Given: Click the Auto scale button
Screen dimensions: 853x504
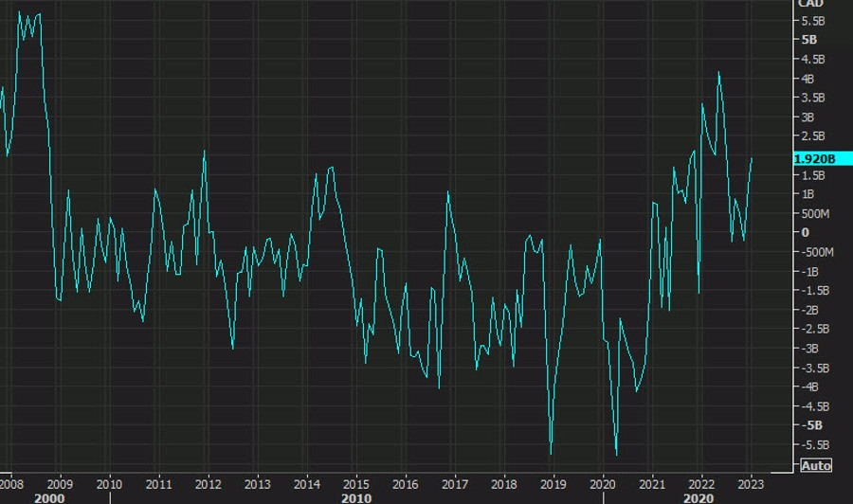Looking at the screenshot, I should (816, 465).
